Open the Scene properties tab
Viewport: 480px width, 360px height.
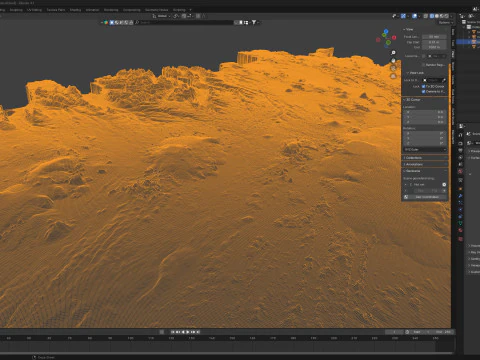click(460, 164)
